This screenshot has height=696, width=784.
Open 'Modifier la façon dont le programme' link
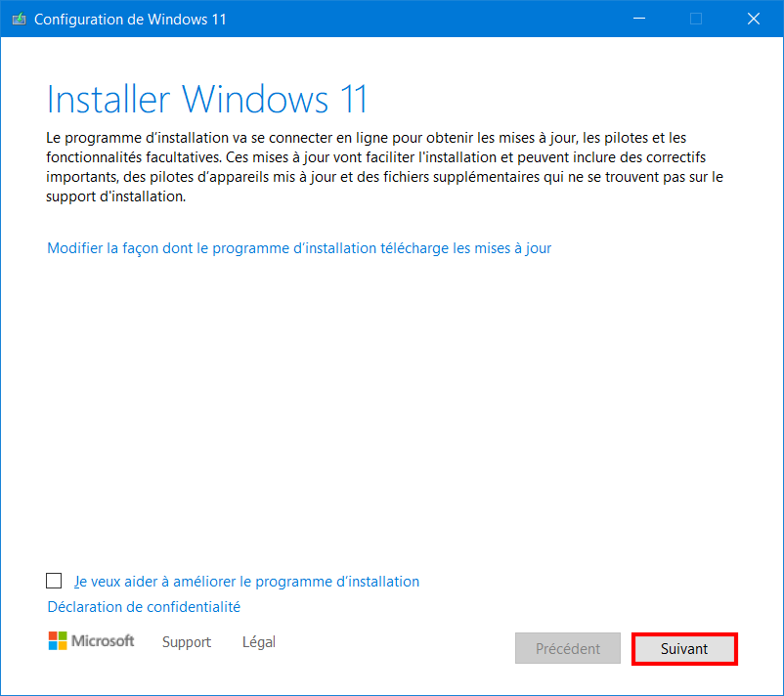pos(299,248)
